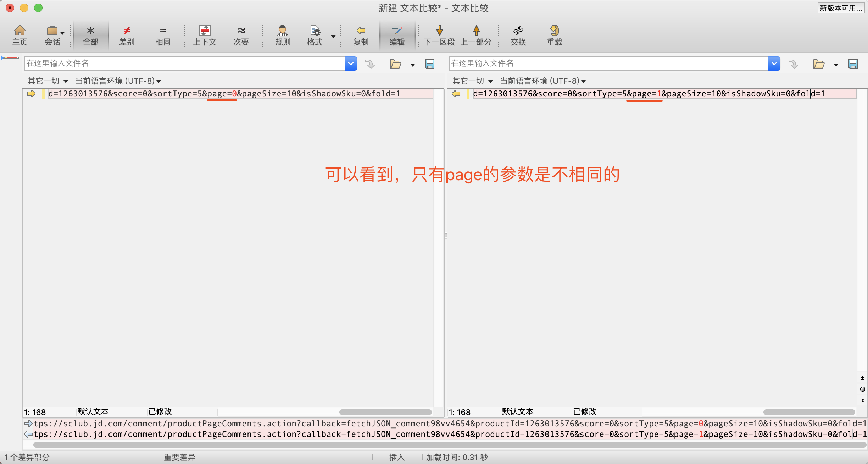Show only differences with 差别
The height and width of the screenshot is (464, 868).
(127, 34)
